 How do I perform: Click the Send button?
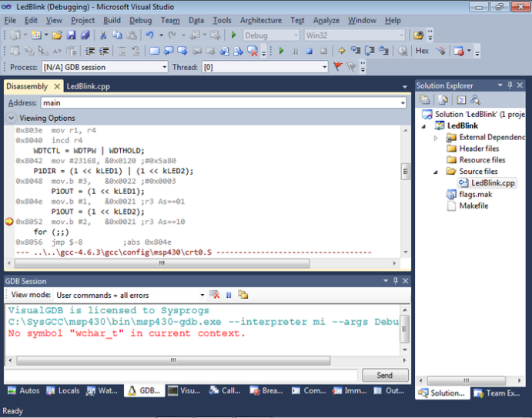point(385,375)
